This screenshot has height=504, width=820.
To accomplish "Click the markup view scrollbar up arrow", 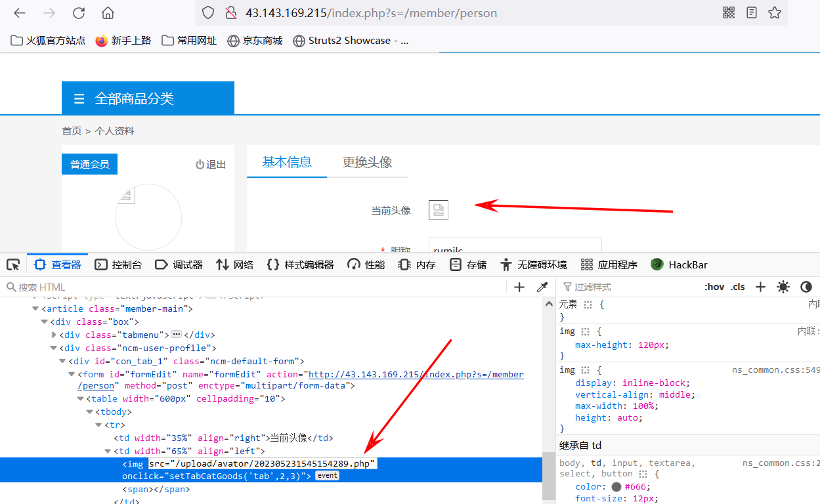I will (x=550, y=304).
